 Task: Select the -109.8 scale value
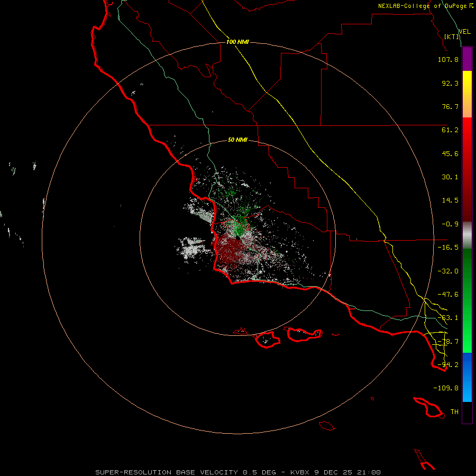point(446,388)
